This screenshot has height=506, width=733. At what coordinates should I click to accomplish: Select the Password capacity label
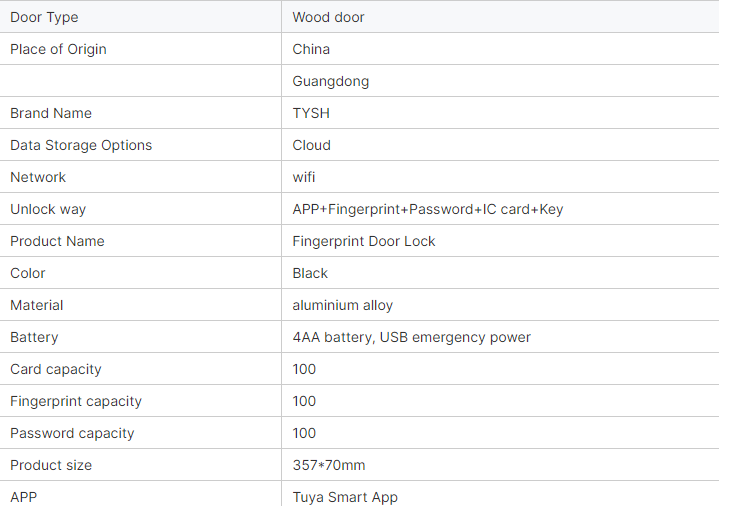(x=72, y=434)
